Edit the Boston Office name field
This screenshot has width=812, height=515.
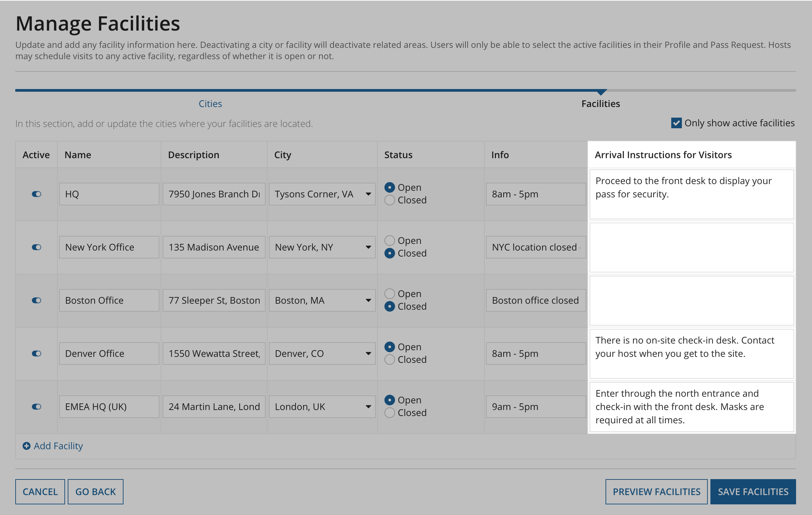tap(109, 300)
